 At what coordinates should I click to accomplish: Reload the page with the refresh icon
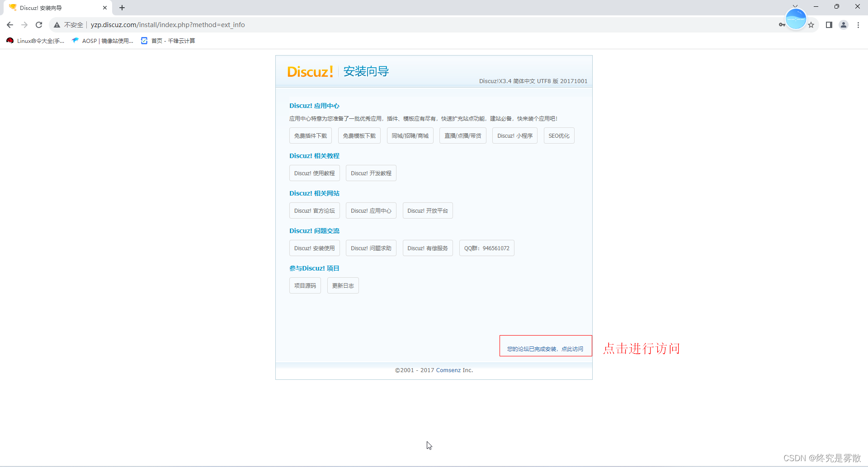39,25
